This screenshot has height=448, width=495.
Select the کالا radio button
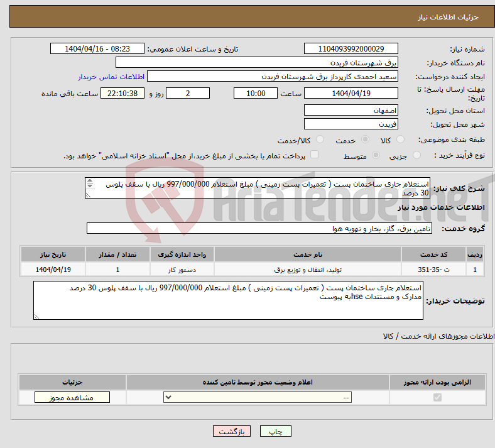click(x=400, y=139)
